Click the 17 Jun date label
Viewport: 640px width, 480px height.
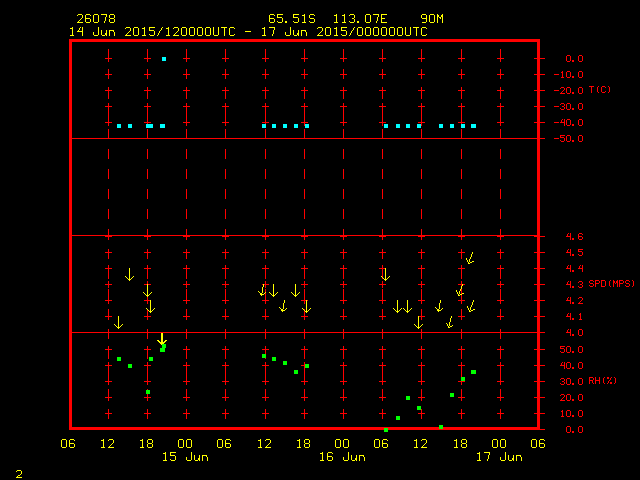[498, 457]
